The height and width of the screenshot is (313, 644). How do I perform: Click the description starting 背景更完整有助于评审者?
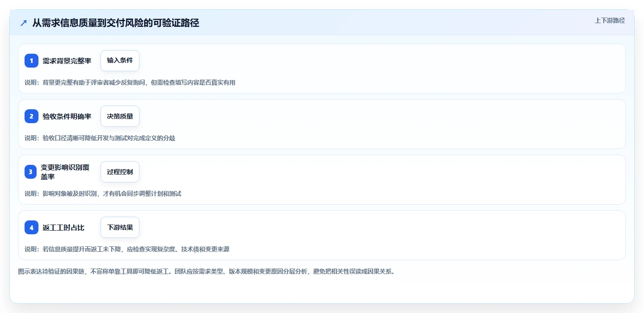pos(130,82)
